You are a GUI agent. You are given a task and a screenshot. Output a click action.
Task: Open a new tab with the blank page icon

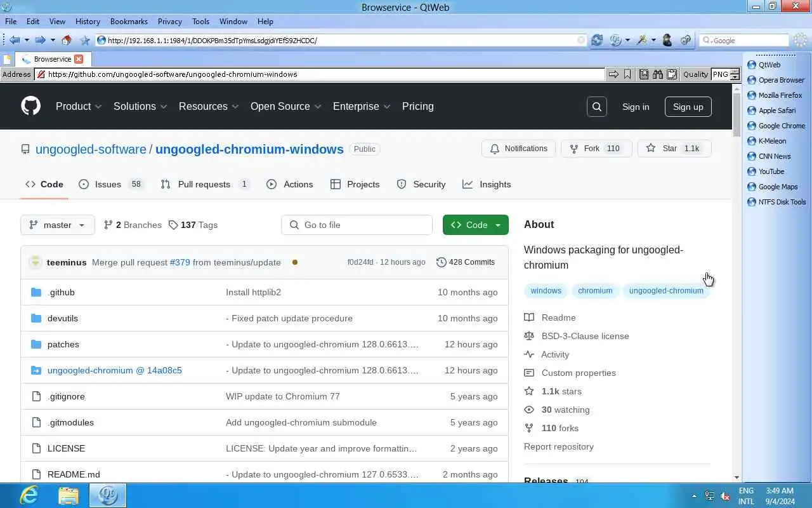tap(8, 59)
